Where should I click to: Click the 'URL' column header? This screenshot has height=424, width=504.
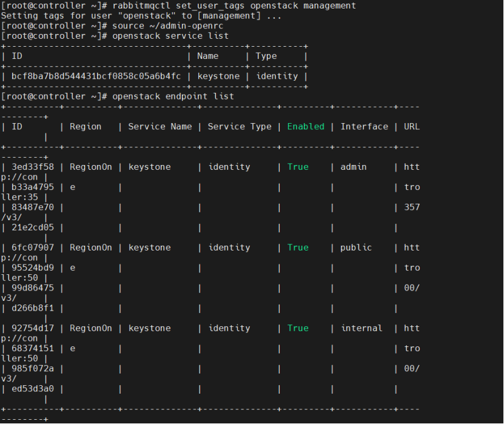[412, 127]
